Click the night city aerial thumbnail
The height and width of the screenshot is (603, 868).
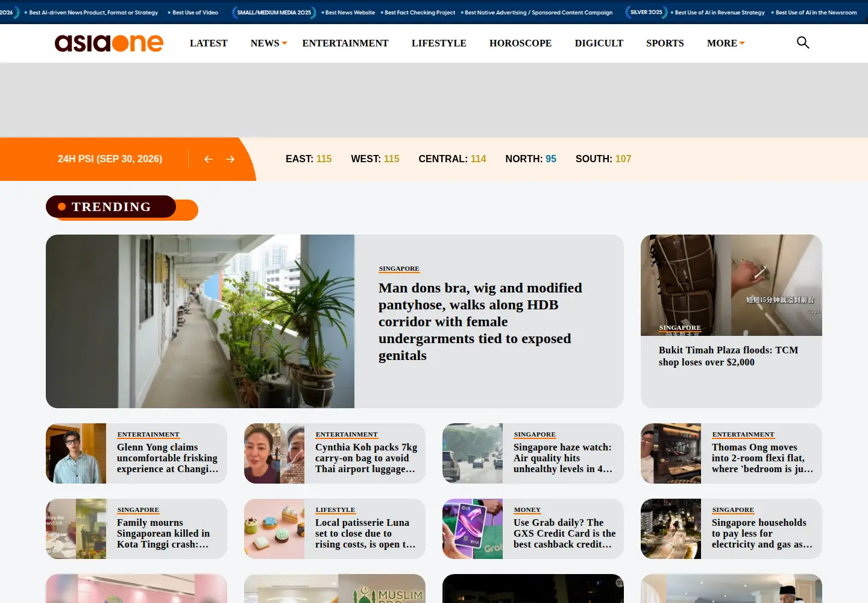tap(671, 529)
